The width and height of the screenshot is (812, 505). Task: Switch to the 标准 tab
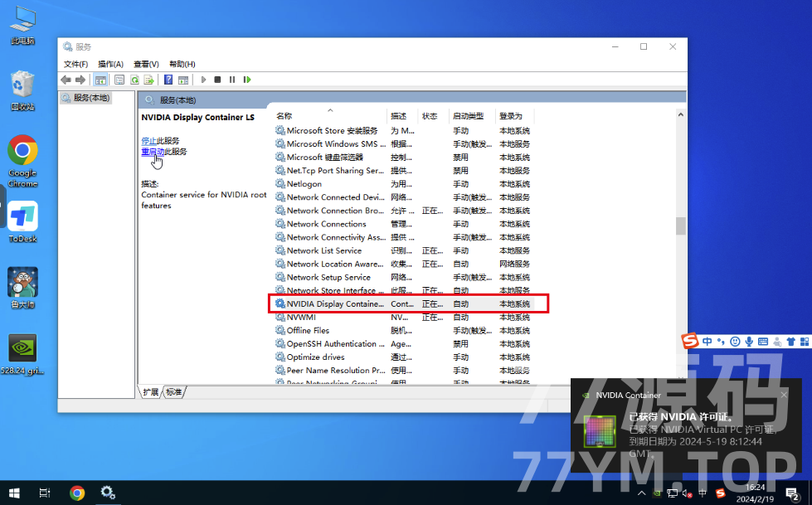coord(174,392)
